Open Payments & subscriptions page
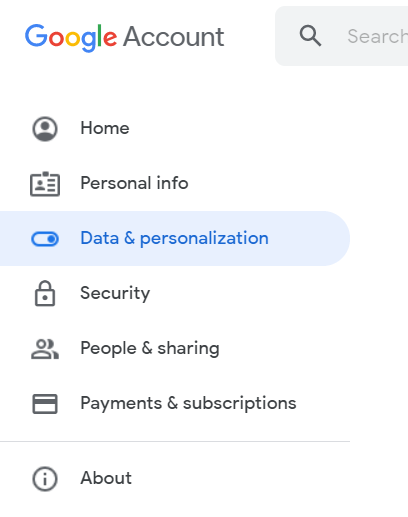This screenshot has width=408, height=517. click(188, 403)
